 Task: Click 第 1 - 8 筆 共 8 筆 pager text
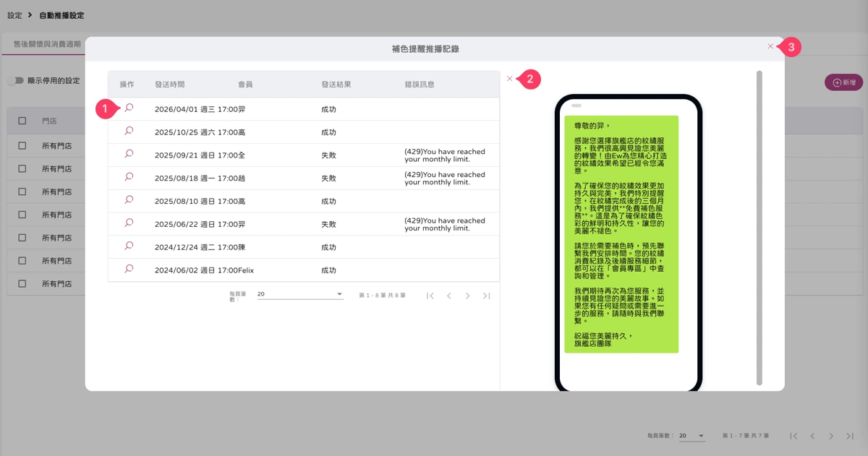coord(383,296)
